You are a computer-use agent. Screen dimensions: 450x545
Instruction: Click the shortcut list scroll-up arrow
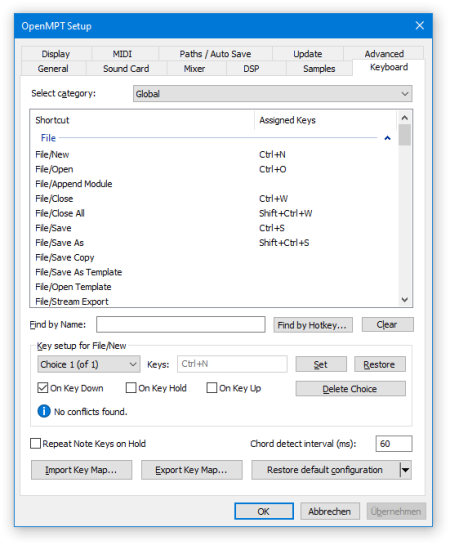(x=404, y=118)
